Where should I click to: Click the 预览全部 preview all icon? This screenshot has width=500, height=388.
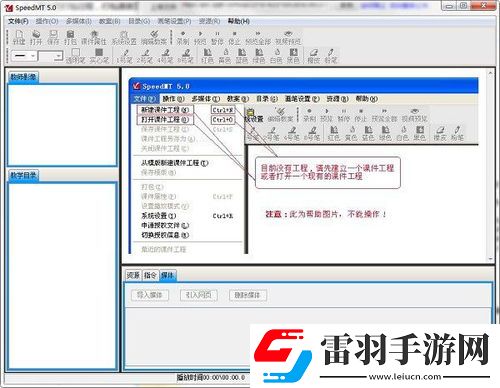[x=258, y=37]
